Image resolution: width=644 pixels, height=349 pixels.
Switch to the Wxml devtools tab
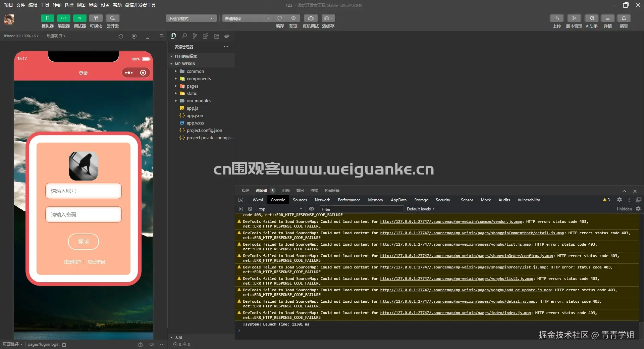[258, 200]
